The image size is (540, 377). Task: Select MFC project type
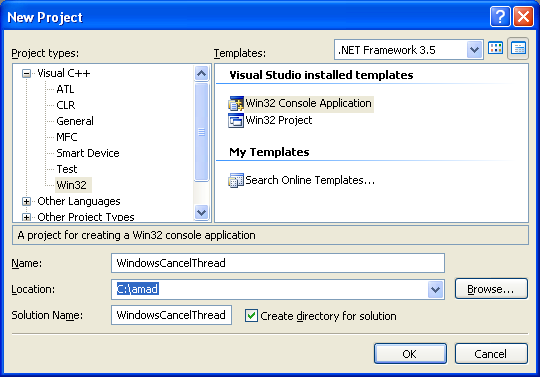67,137
